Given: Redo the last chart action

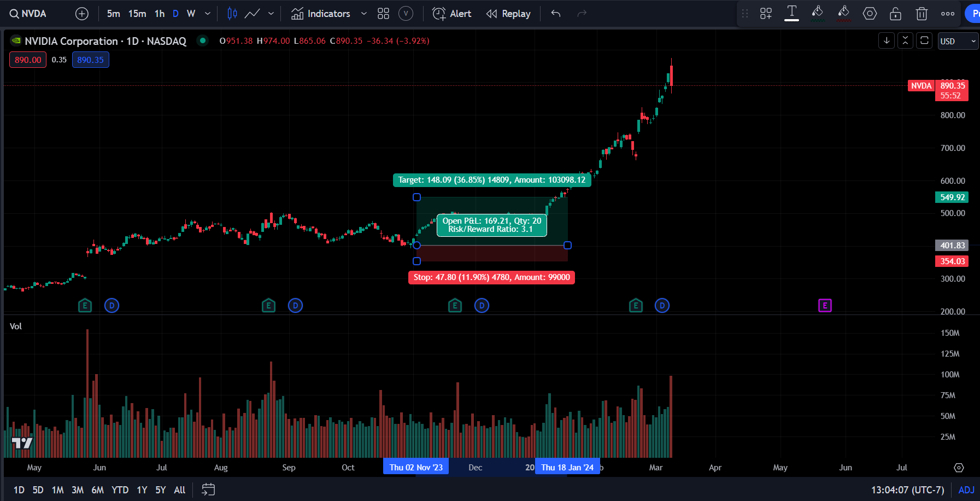Looking at the screenshot, I should 582,14.
